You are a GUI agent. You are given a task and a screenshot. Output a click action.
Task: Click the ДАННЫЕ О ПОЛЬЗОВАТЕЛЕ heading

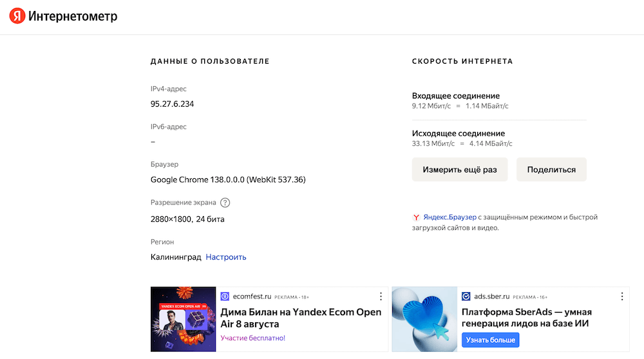pyautogui.click(x=210, y=61)
